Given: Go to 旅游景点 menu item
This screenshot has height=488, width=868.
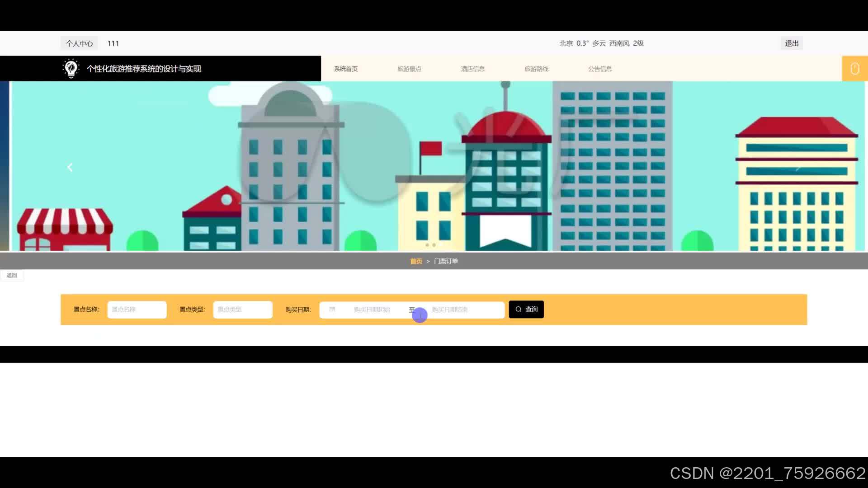Looking at the screenshot, I should click(x=409, y=69).
